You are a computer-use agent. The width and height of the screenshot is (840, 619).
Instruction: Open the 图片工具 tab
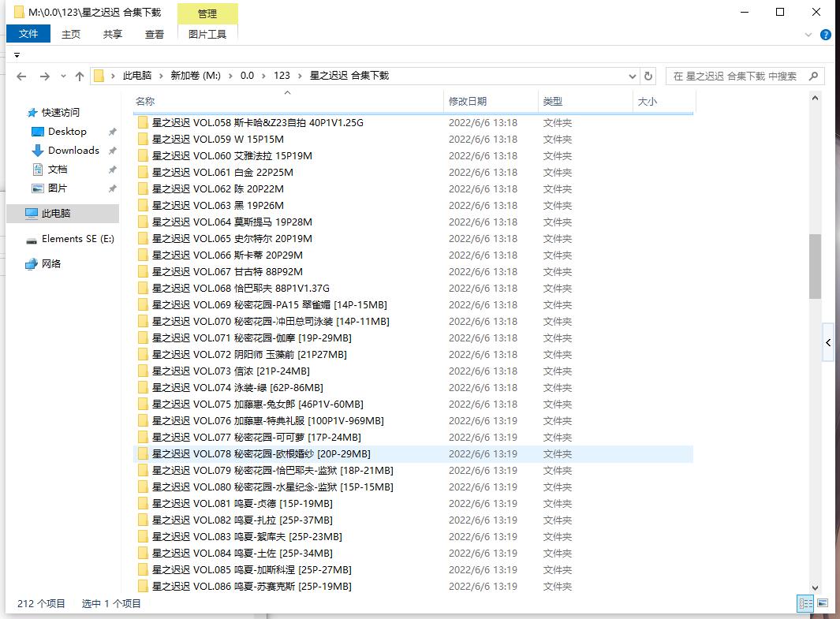(x=207, y=34)
